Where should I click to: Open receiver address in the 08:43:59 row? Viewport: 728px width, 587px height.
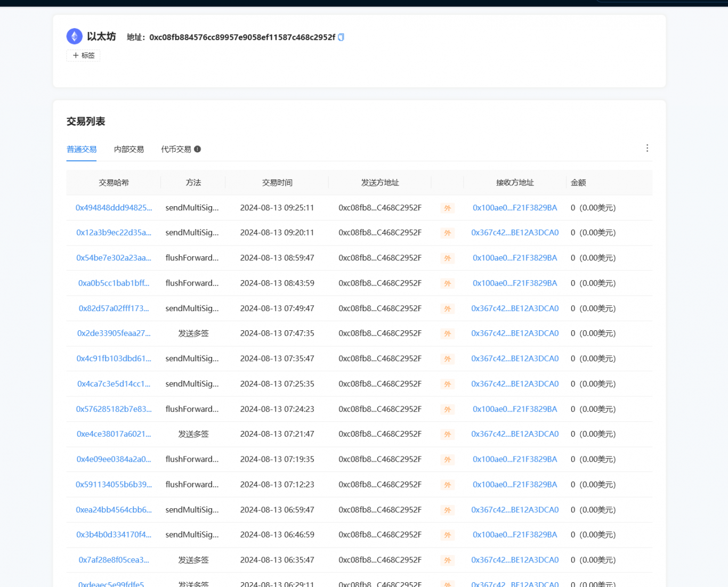pyautogui.click(x=515, y=283)
